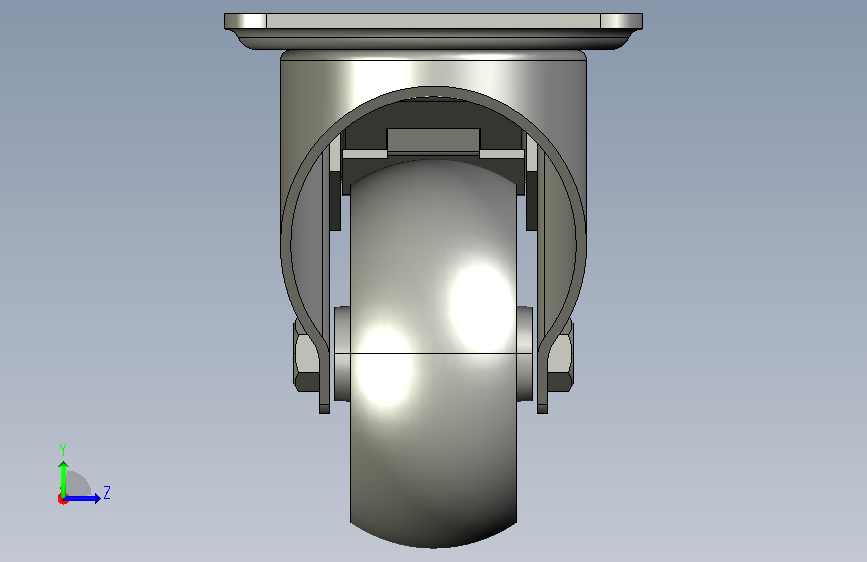Click the red X axis origin of the triad
Image resolution: width=867 pixels, height=562 pixels.
point(62,499)
